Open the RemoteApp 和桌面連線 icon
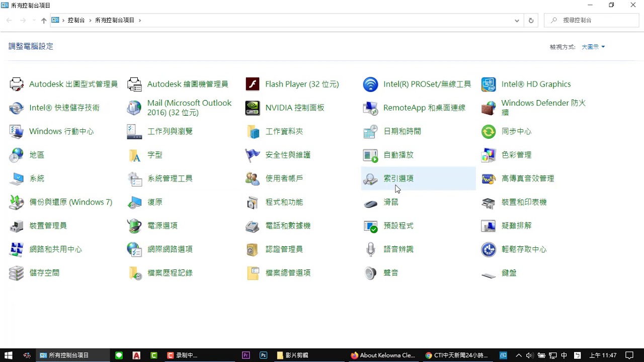644x362 pixels. [370, 108]
